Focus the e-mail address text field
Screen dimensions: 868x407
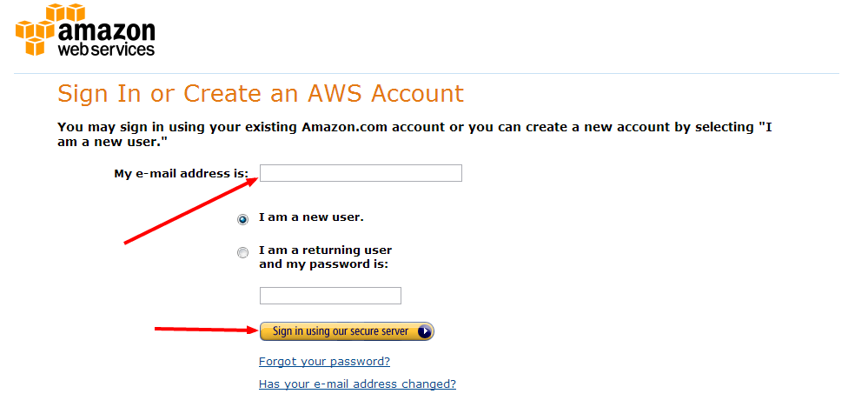tap(361, 173)
